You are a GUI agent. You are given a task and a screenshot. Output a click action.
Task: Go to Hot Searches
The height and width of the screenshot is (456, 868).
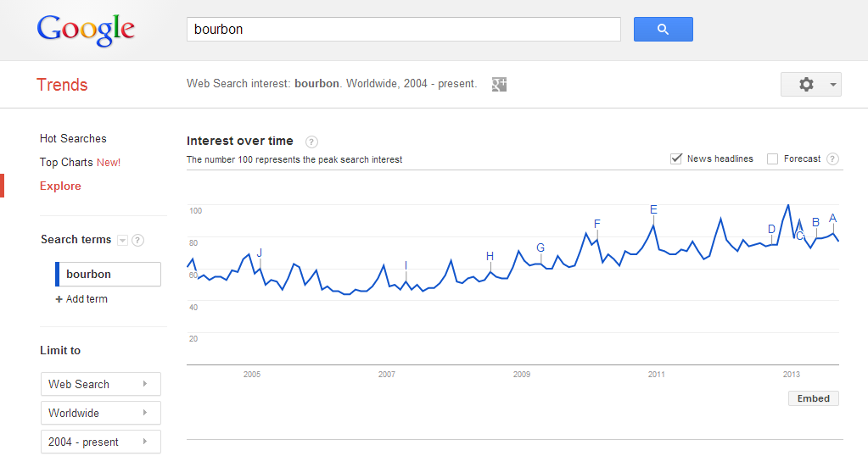point(73,139)
